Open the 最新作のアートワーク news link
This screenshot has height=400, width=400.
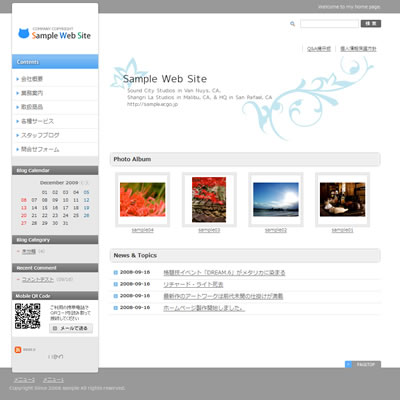[223, 296]
